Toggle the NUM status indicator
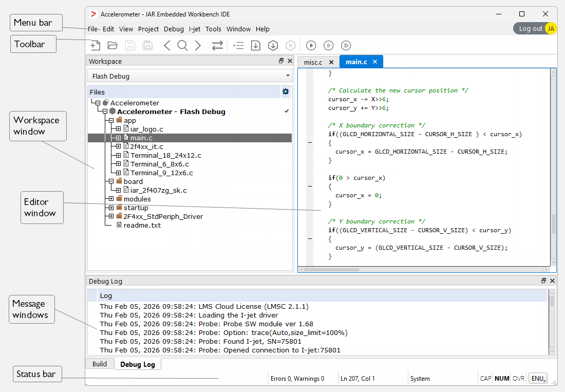Screen dimensions: 565x392 click(x=502, y=378)
